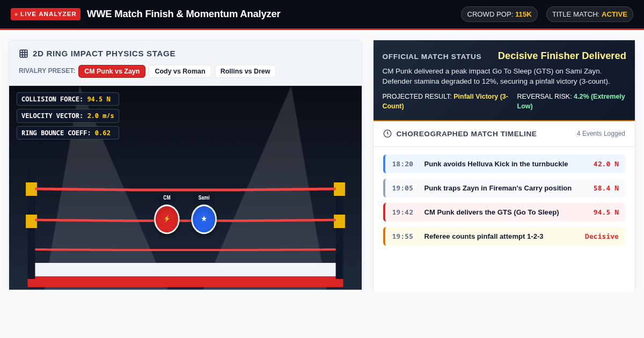Click the RING BOUNCE COEFF 0.62 readout
644x338 pixels.
click(68, 133)
